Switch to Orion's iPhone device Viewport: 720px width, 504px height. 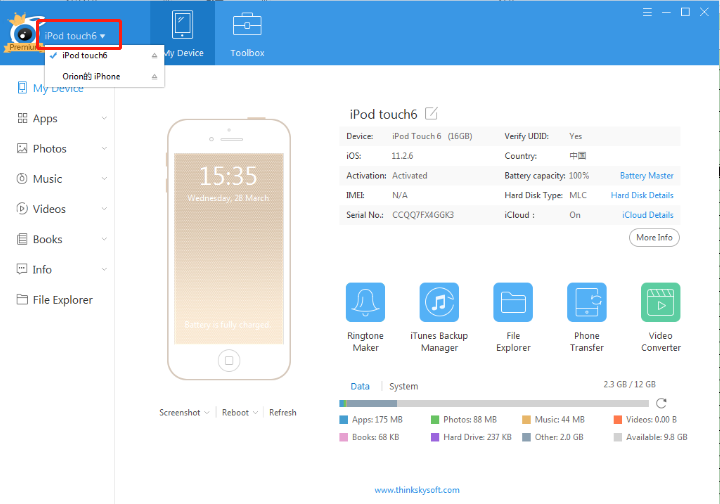click(90, 76)
